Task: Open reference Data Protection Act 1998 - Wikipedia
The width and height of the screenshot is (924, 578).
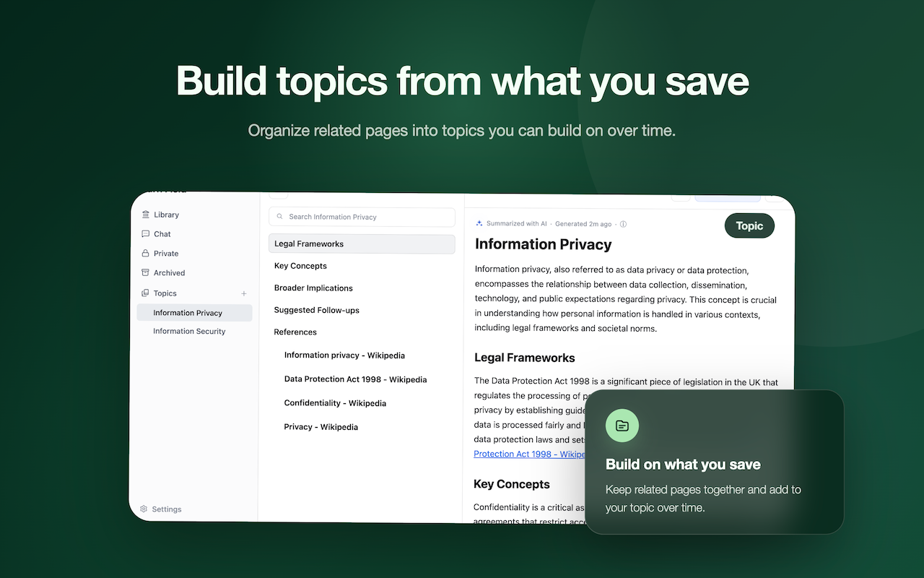Action: [x=355, y=379]
